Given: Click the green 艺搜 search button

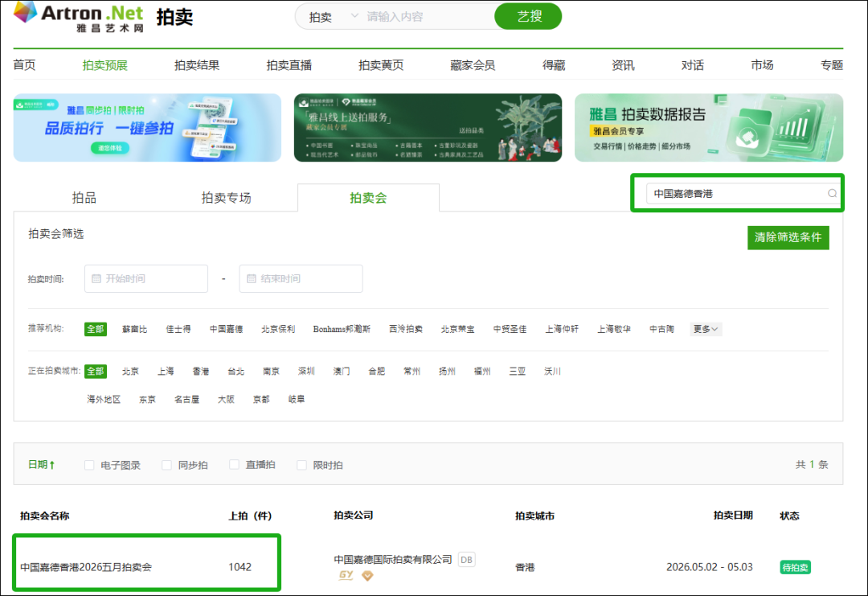Looking at the screenshot, I should pyautogui.click(x=528, y=17).
